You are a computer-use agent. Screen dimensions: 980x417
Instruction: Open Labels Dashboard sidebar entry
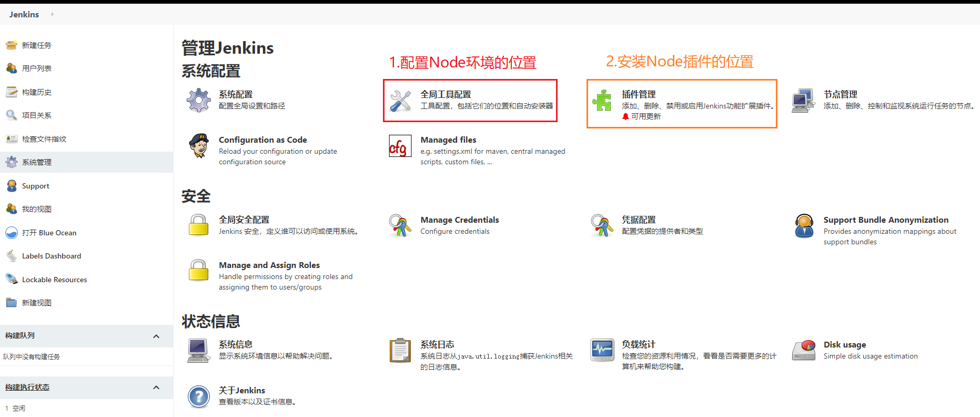(52, 256)
